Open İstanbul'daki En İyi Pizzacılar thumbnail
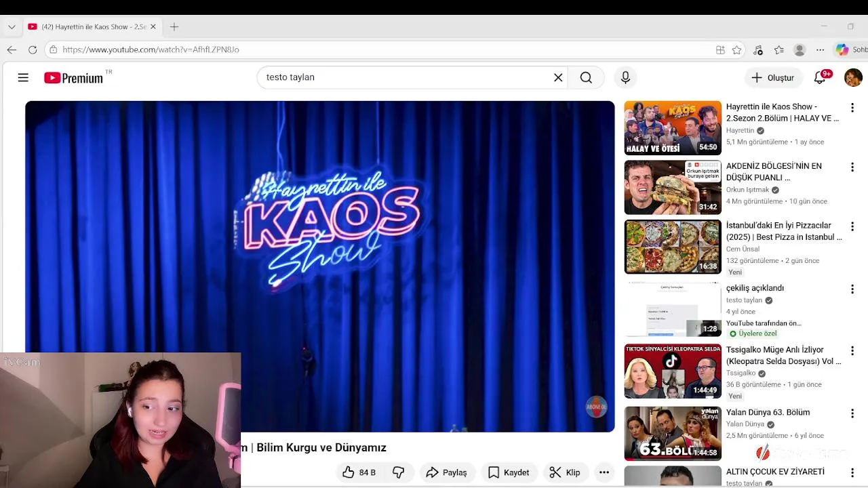868x488 pixels. click(673, 247)
